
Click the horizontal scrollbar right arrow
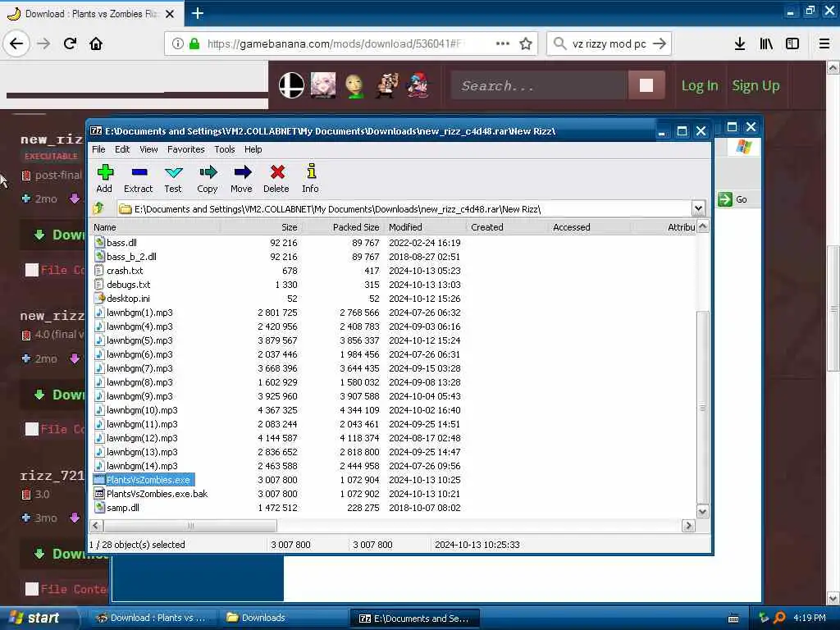point(688,526)
